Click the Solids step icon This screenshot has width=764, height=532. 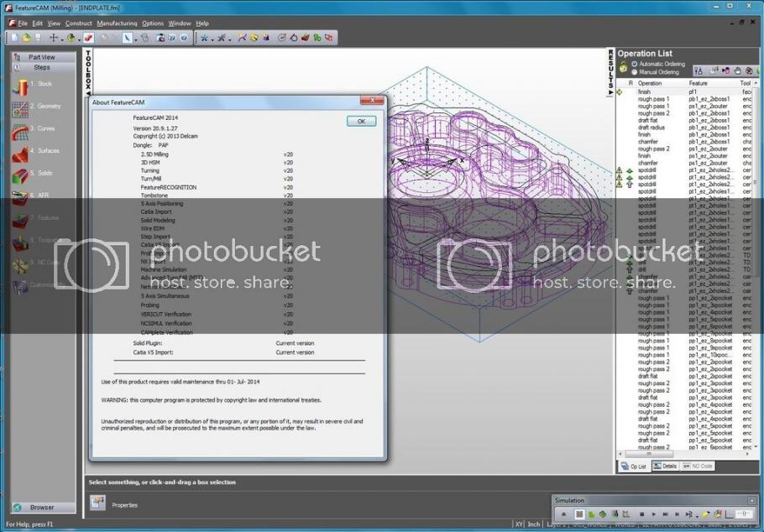tap(20, 176)
